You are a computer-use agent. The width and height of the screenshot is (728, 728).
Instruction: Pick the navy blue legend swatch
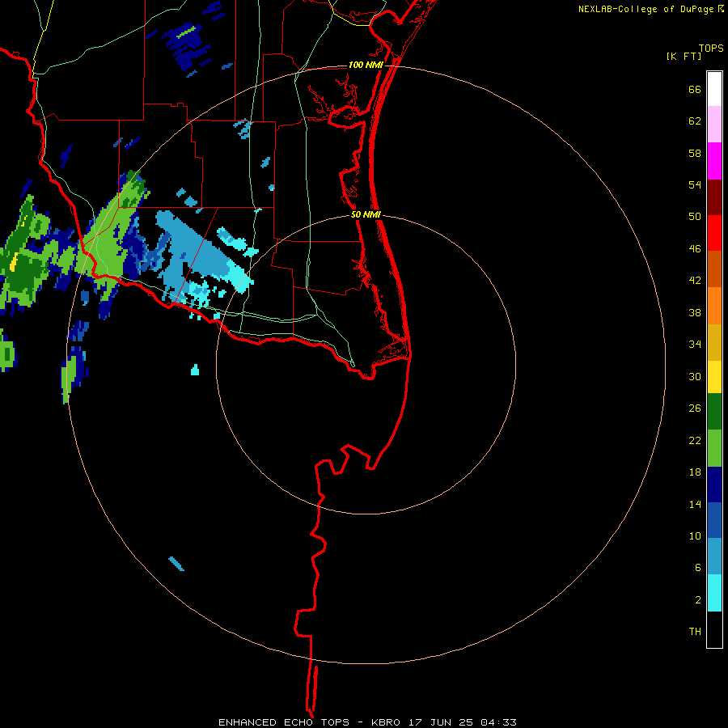pos(714,485)
